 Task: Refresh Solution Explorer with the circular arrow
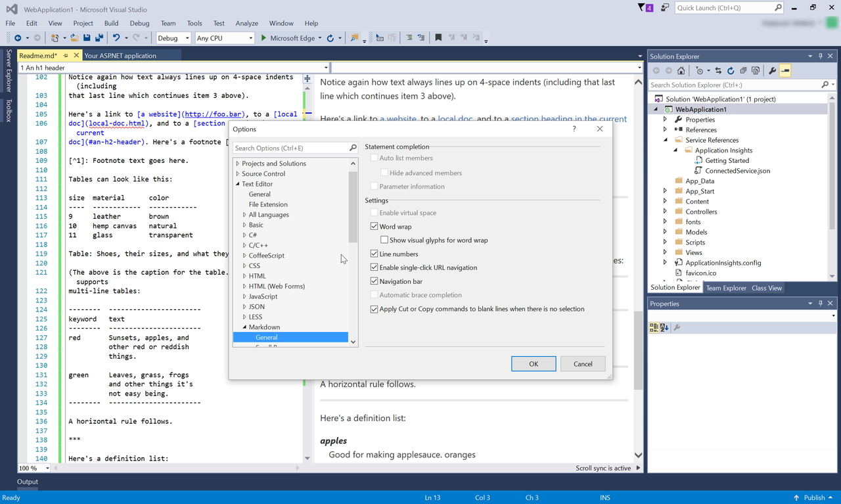[x=731, y=71]
